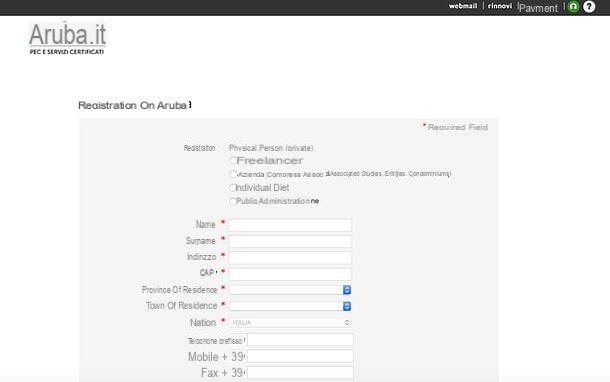This screenshot has height=382, width=610.
Task: Click into the Indirizzo address field
Action: point(290,258)
